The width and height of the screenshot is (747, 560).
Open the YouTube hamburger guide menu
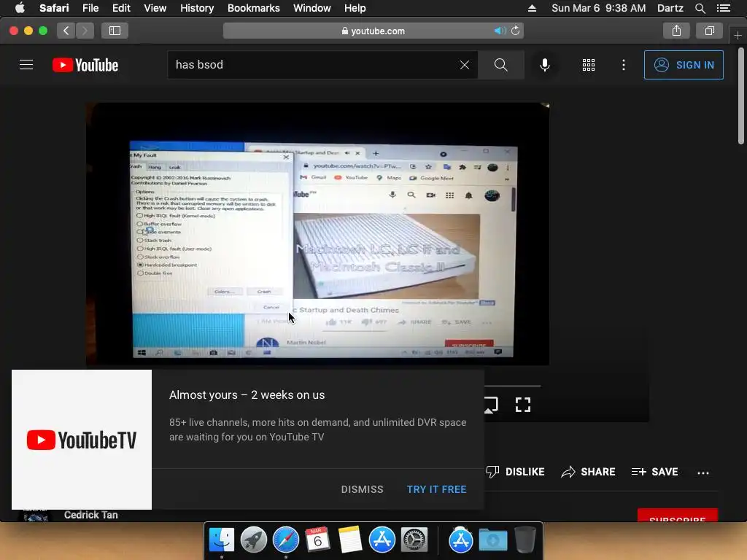click(26, 65)
